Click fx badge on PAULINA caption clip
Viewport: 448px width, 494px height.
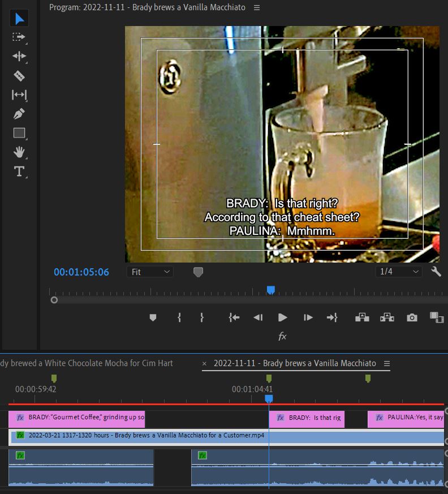[380, 418]
